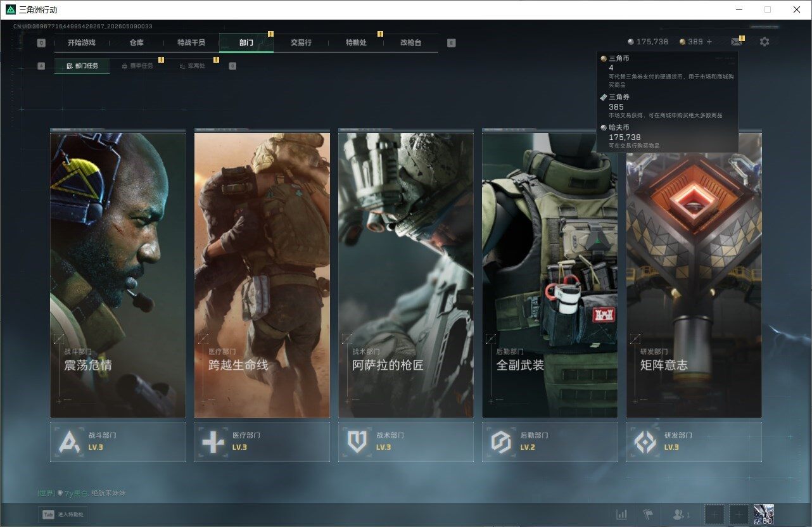This screenshot has height=527, width=812.
Task: Click the 389 balance in top bar
Action: coord(695,42)
